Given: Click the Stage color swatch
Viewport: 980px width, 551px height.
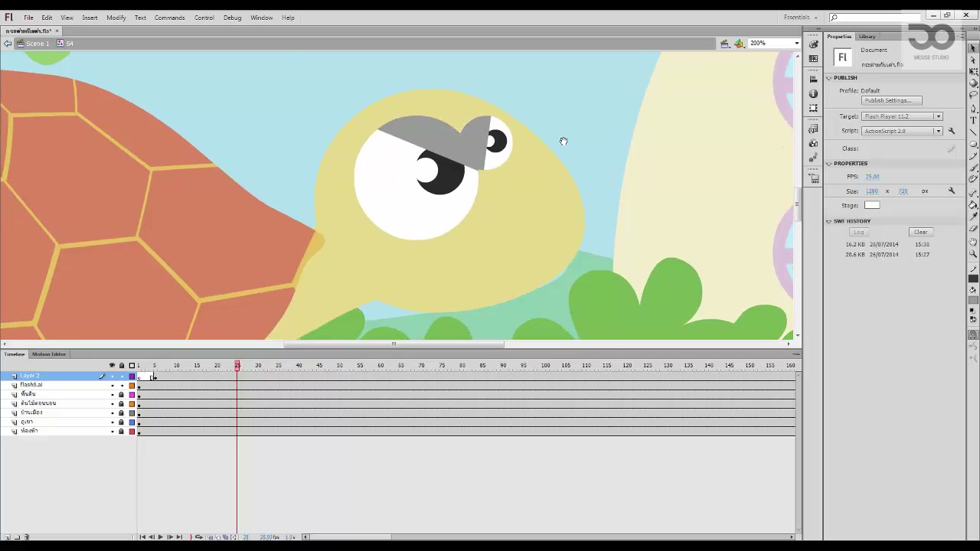Looking at the screenshot, I should click(872, 205).
